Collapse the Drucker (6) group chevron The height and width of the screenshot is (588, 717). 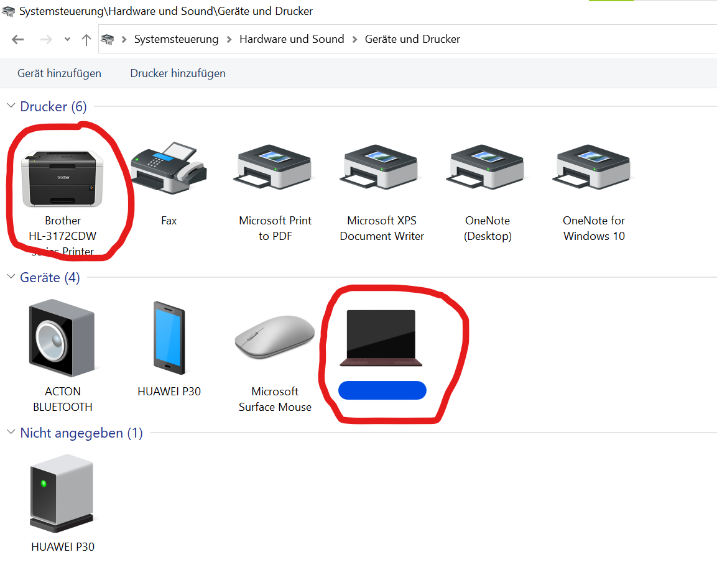click(11, 106)
